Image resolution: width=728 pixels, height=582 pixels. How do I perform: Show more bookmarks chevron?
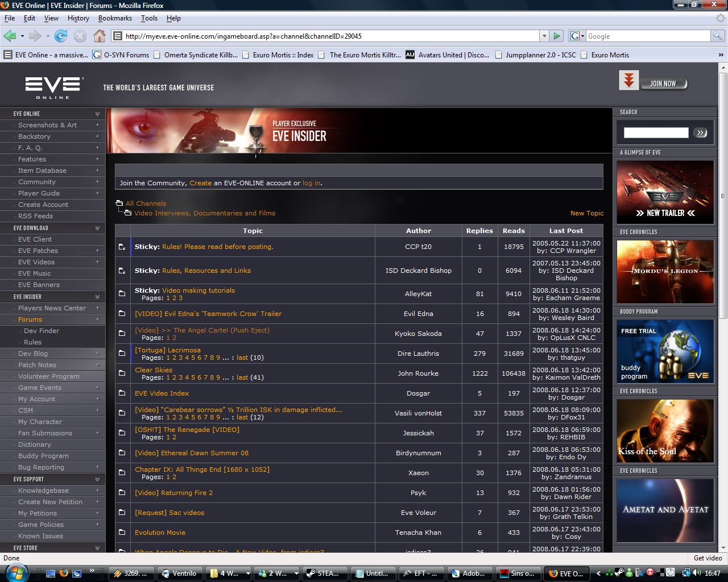pos(721,55)
